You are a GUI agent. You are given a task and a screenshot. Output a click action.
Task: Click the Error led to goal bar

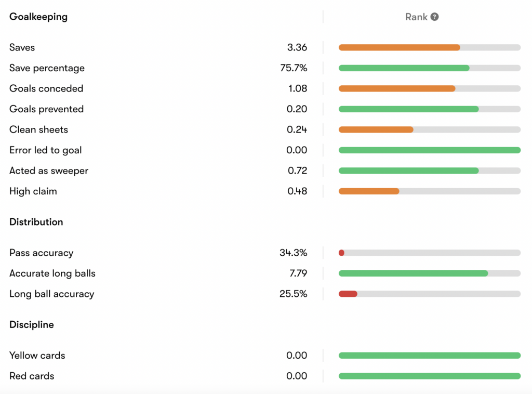click(x=430, y=150)
